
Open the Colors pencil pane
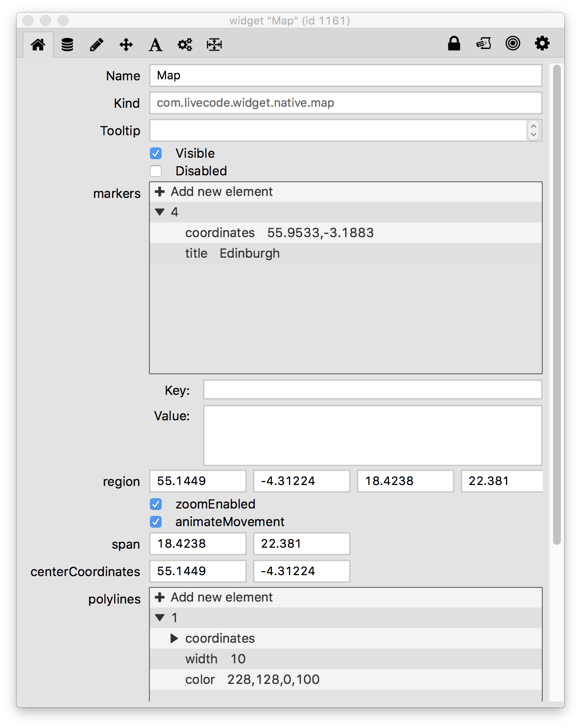97,45
